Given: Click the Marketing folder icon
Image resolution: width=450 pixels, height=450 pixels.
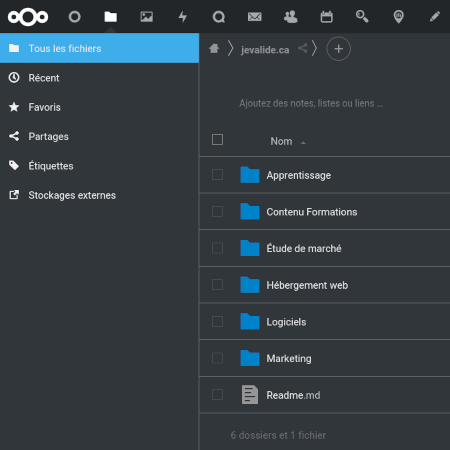Looking at the screenshot, I should click(250, 358).
